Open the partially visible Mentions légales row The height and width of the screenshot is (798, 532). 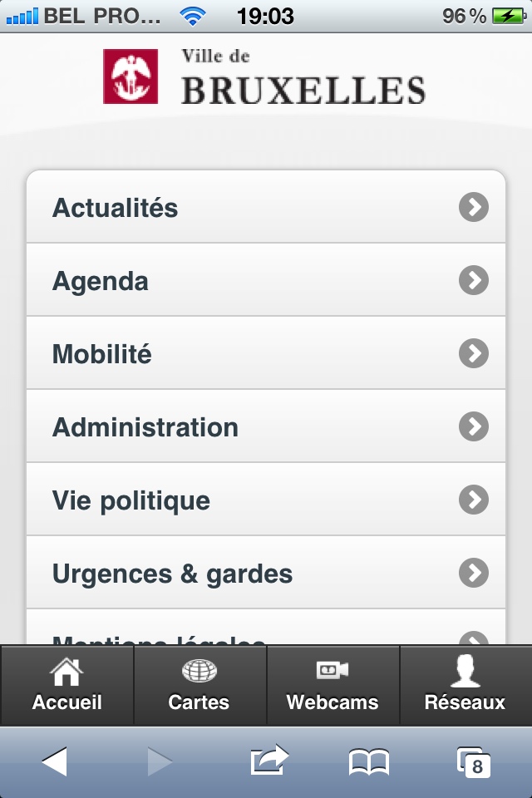point(266,628)
